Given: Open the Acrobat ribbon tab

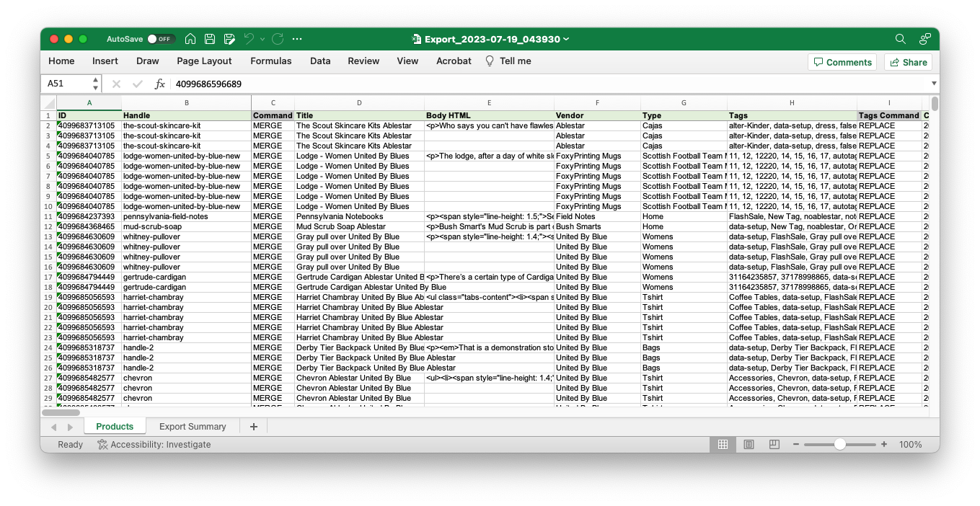Looking at the screenshot, I should click(x=454, y=61).
